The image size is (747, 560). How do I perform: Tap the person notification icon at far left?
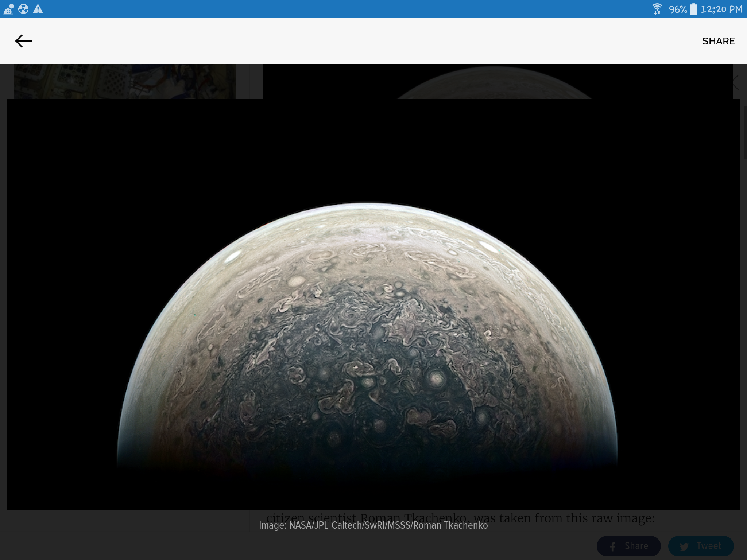click(8, 9)
